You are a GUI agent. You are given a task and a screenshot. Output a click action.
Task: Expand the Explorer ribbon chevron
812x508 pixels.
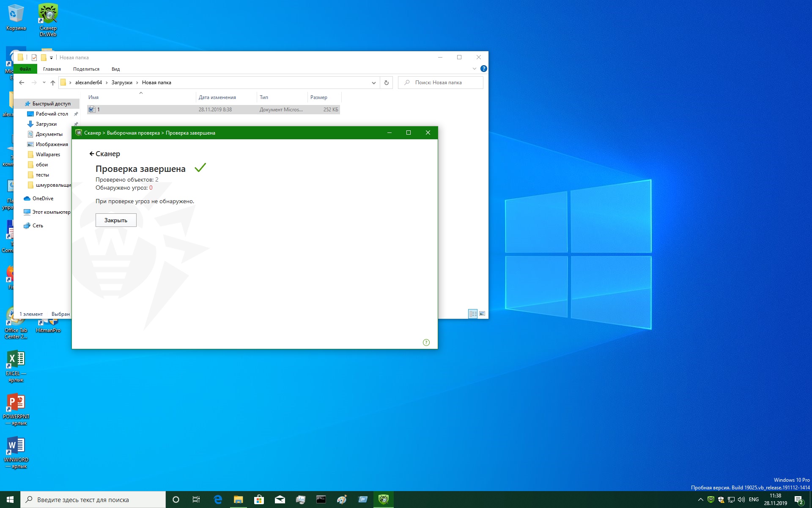(474, 69)
